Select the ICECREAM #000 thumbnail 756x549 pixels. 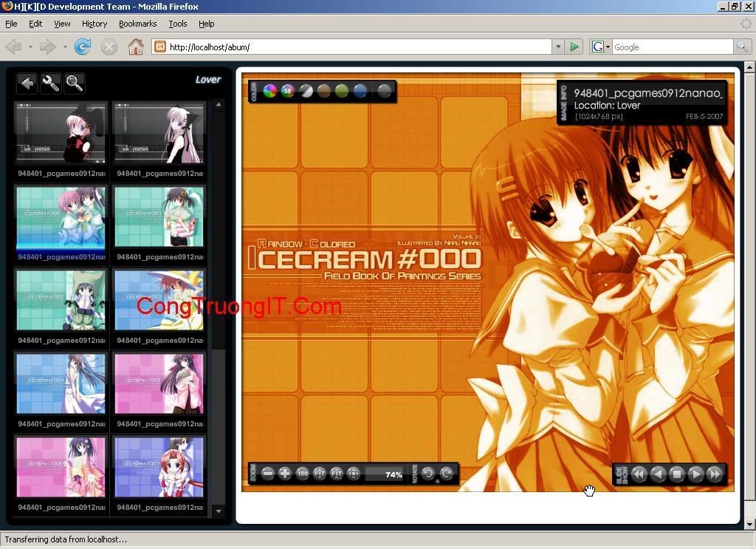(x=61, y=217)
